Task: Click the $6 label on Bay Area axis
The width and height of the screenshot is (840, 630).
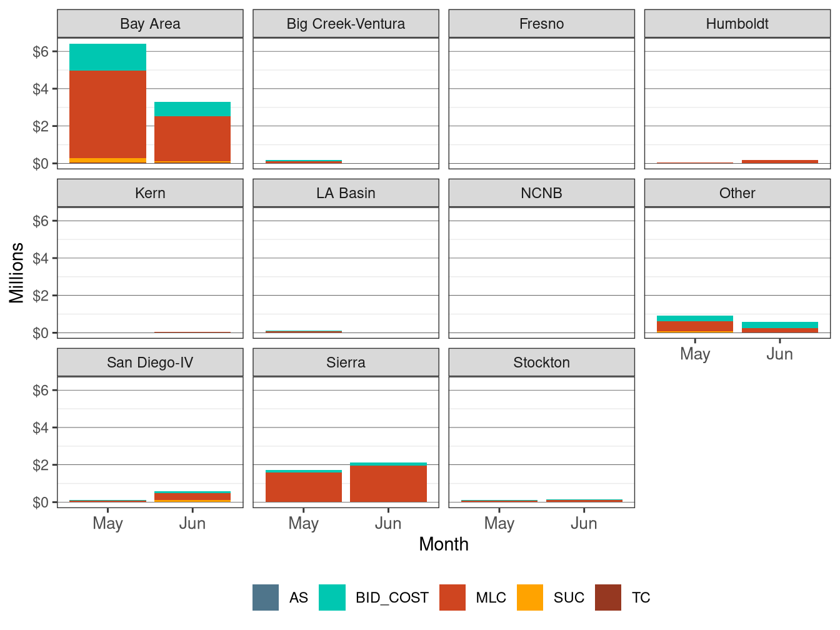Action: point(41,51)
